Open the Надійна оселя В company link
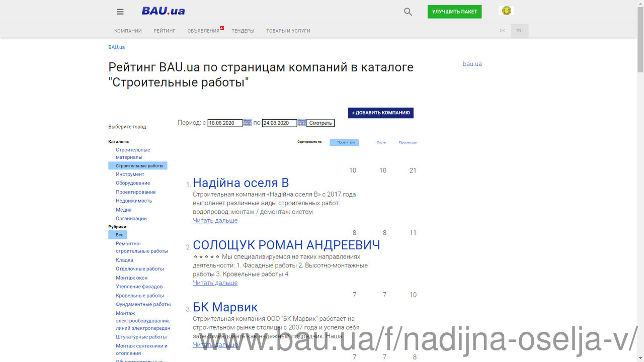 click(x=240, y=183)
